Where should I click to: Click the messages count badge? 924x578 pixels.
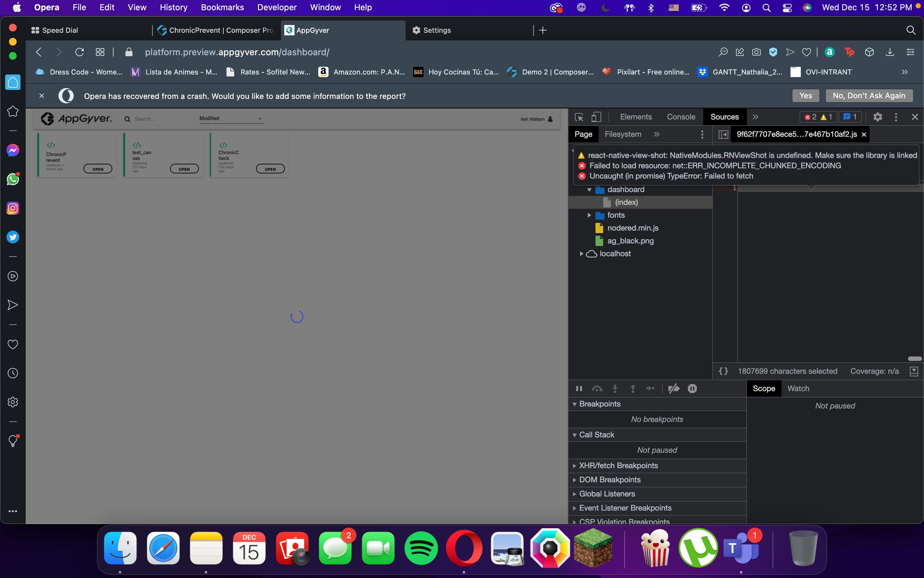(x=850, y=117)
